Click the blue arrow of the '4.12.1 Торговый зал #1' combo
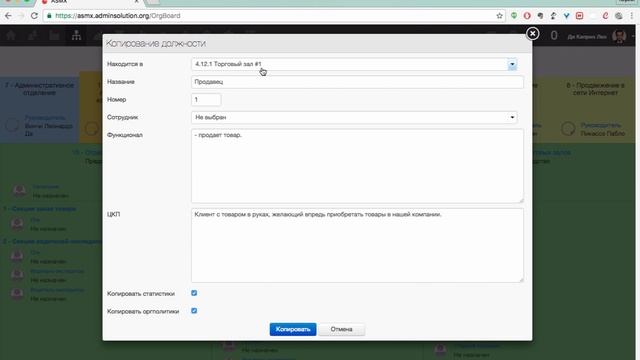640x360 pixels. pos(512,64)
